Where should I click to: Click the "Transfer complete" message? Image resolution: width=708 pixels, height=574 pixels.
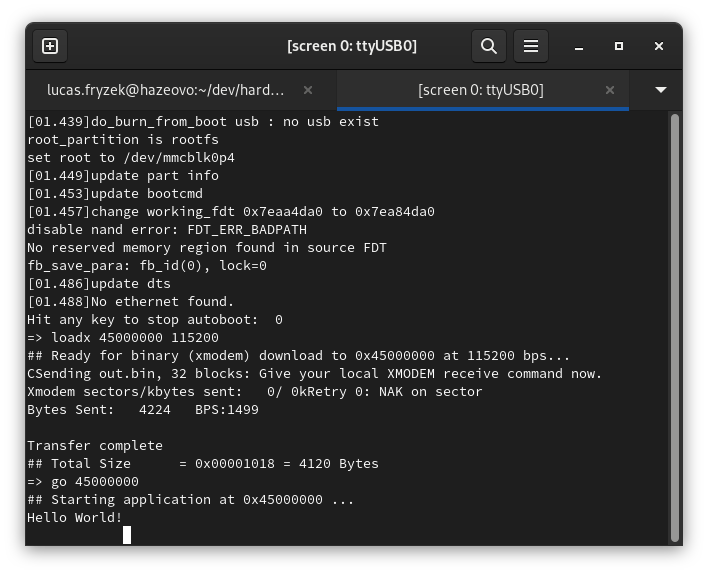[x=95, y=445]
